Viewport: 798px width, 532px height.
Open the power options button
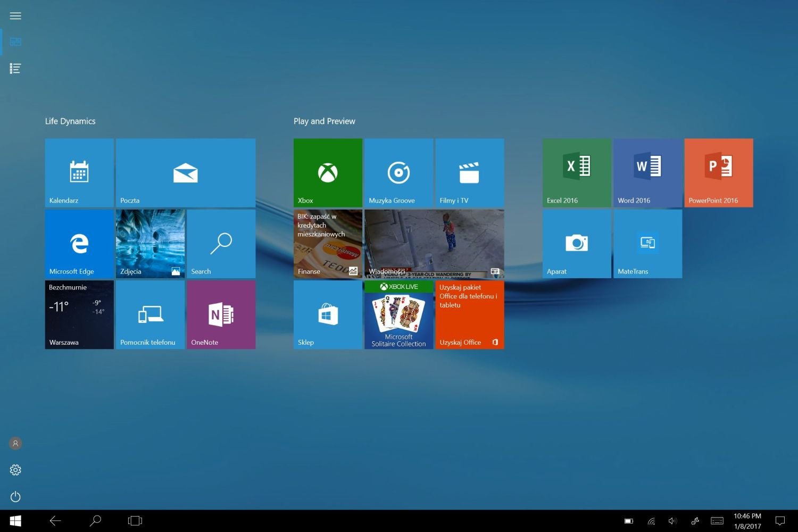(15, 496)
